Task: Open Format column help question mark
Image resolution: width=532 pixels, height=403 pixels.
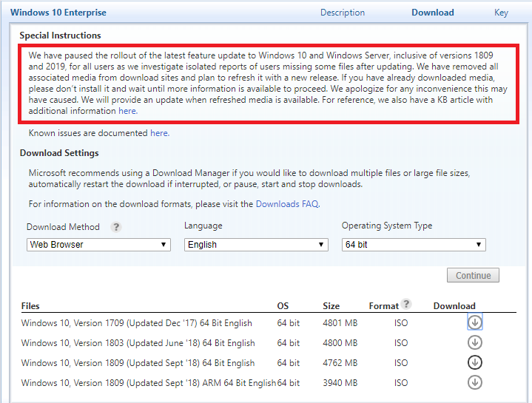Action: (405, 304)
